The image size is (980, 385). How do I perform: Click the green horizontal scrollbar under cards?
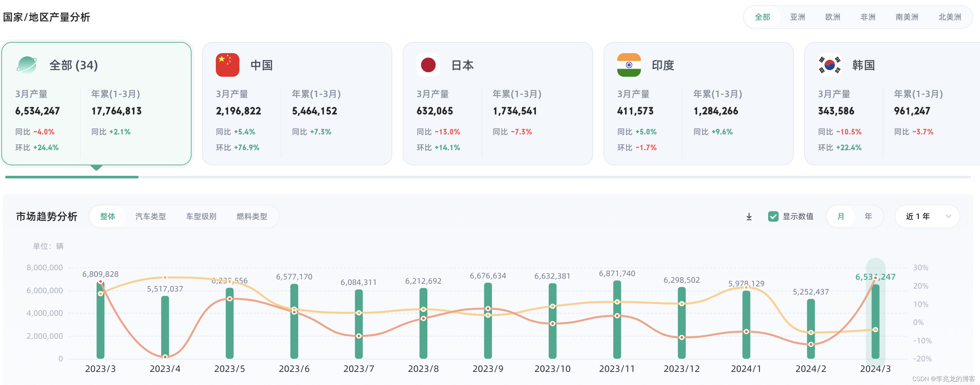point(72,177)
